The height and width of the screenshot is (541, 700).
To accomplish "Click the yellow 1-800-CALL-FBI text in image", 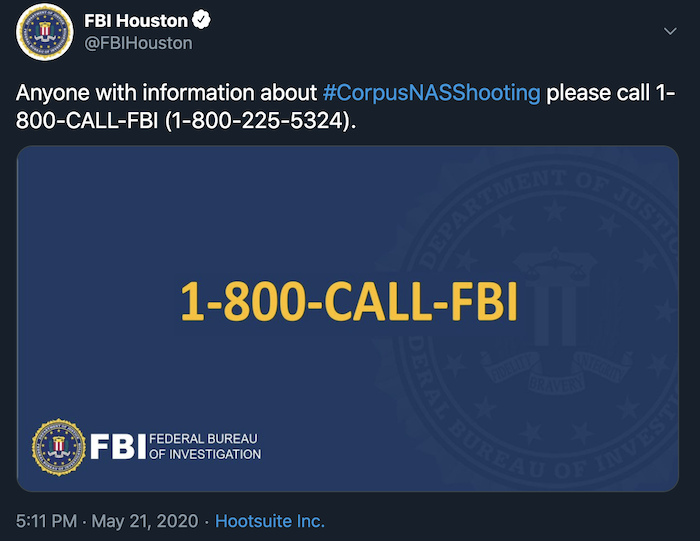I will tap(349, 301).
